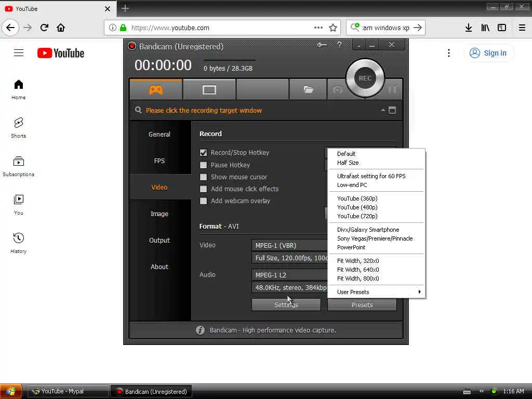Select Bandicam game recording mode gamepad icon
The height and width of the screenshot is (399, 532).
point(156,90)
